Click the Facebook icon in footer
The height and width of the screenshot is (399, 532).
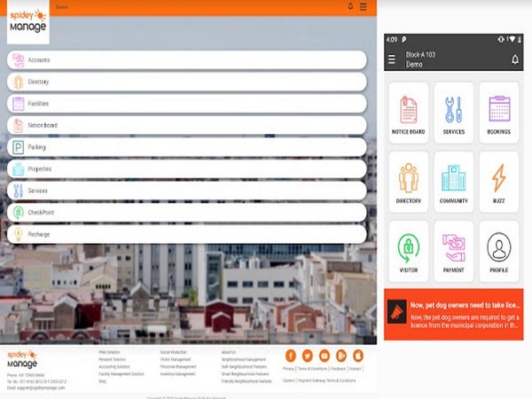pyautogui.click(x=290, y=356)
